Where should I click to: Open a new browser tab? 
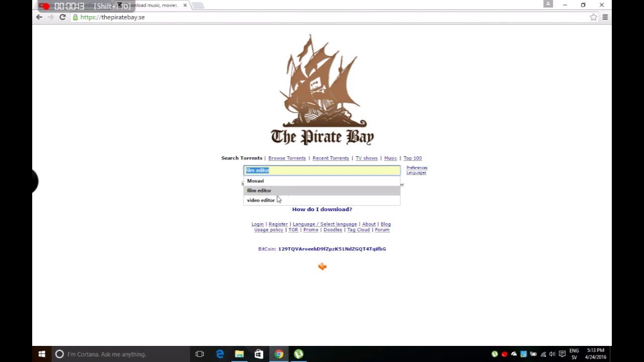(x=198, y=5)
